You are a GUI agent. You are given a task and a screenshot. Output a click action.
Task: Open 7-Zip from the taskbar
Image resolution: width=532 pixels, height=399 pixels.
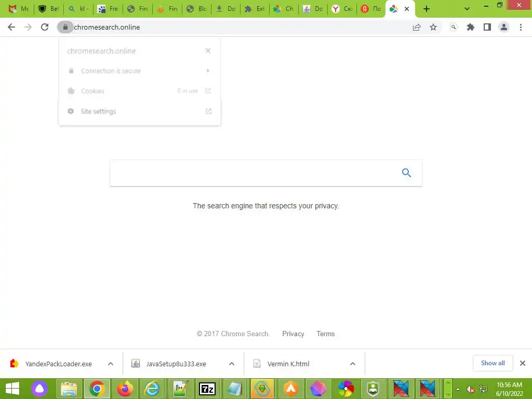pos(208,389)
